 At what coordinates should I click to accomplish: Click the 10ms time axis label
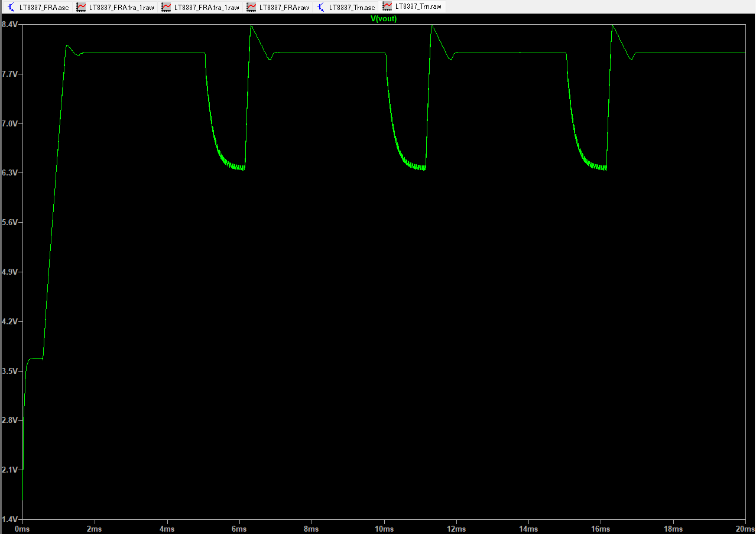coord(384,529)
